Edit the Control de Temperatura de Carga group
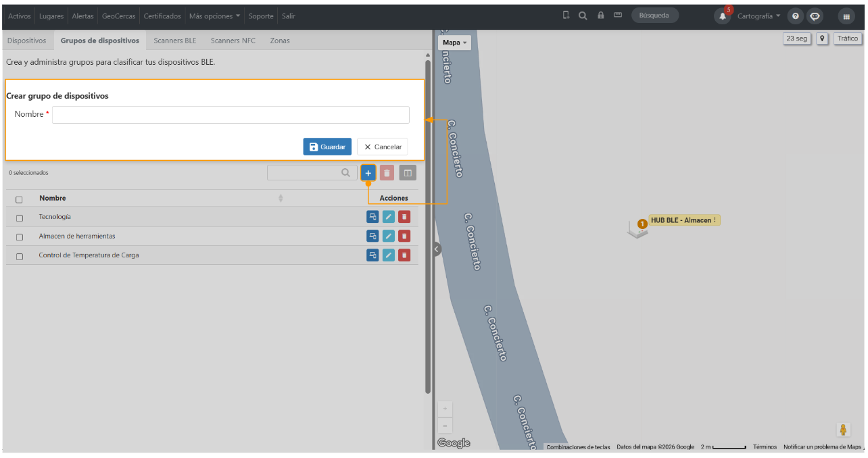 (x=388, y=255)
